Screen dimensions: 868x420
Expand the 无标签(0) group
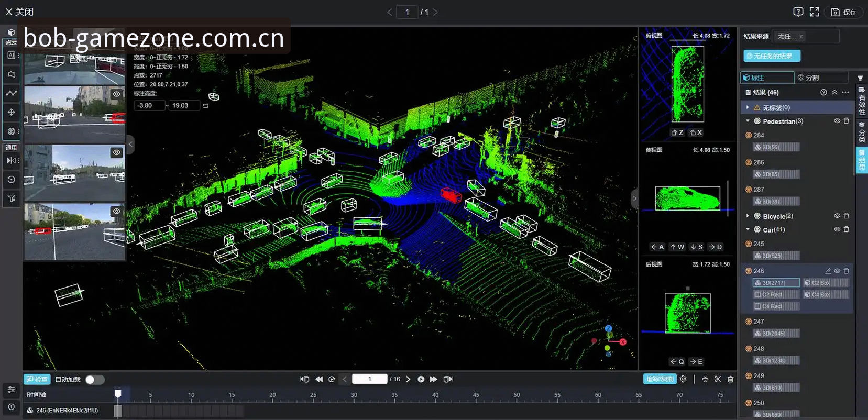coord(748,107)
